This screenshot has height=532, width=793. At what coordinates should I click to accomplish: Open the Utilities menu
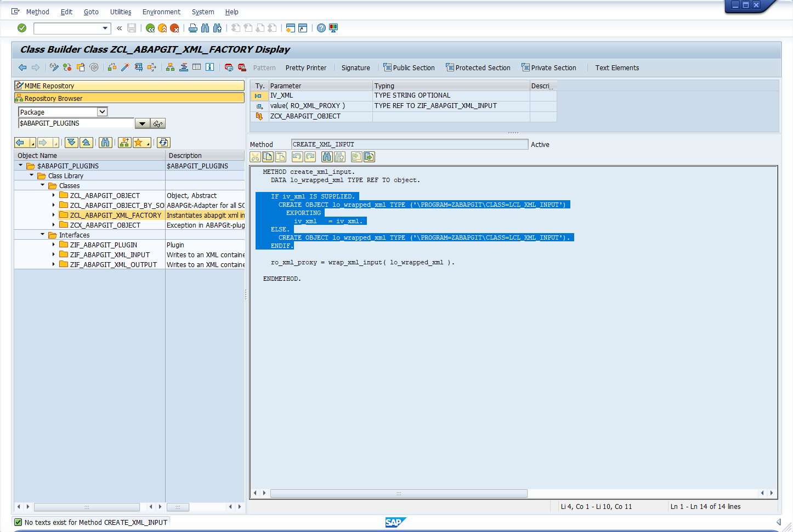(x=121, y=12)
